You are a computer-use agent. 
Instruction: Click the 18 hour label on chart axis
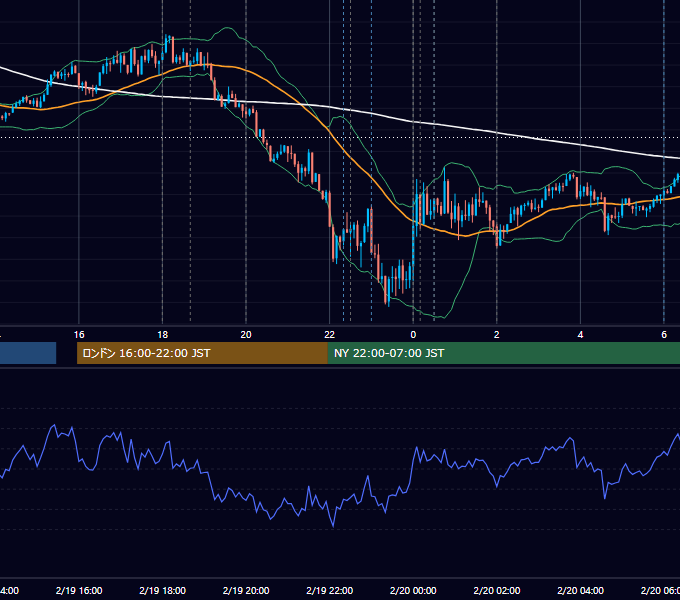pyautogui.click(x=162, y=335)
